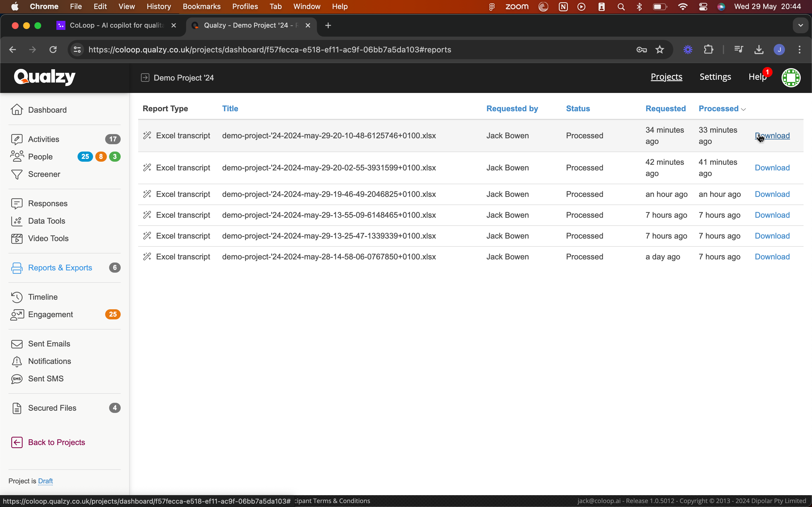Click the browser address bar URL

pos(270,50)
